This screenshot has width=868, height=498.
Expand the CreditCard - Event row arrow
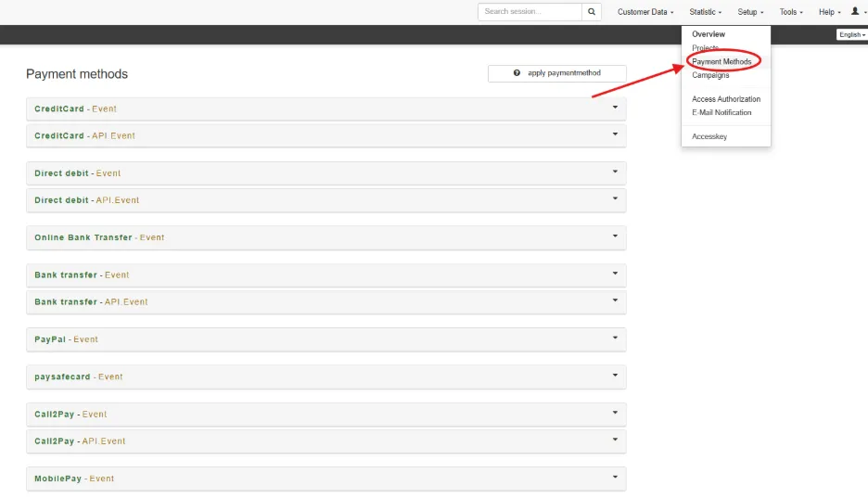point(615,108)
